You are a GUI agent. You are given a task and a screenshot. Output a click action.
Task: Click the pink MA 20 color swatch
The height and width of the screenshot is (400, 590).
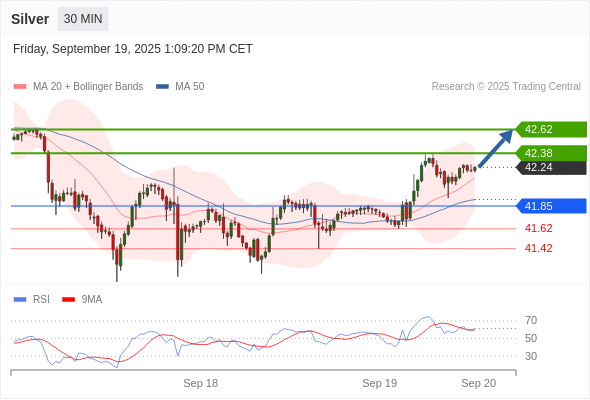(x=20, y=87)
